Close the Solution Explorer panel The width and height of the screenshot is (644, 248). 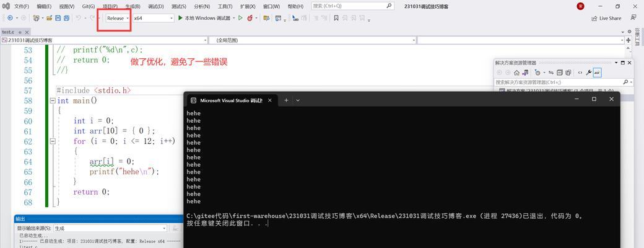629,63
